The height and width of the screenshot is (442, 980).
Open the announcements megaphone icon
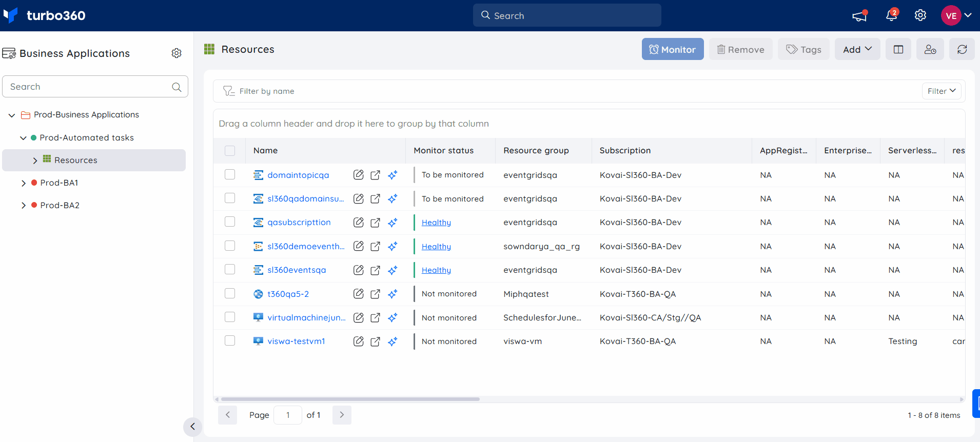(859, 16)
